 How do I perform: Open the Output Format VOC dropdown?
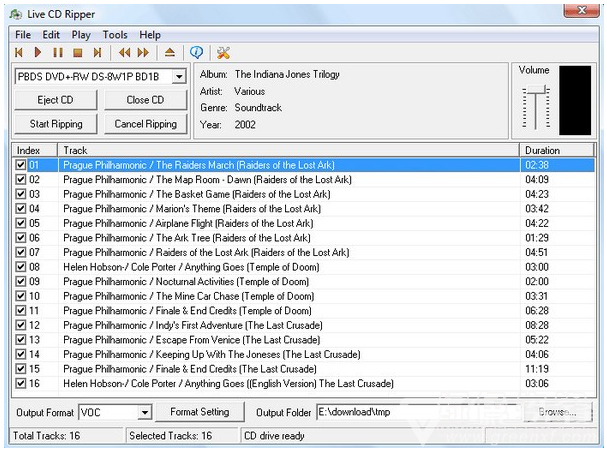pos(144,412)
